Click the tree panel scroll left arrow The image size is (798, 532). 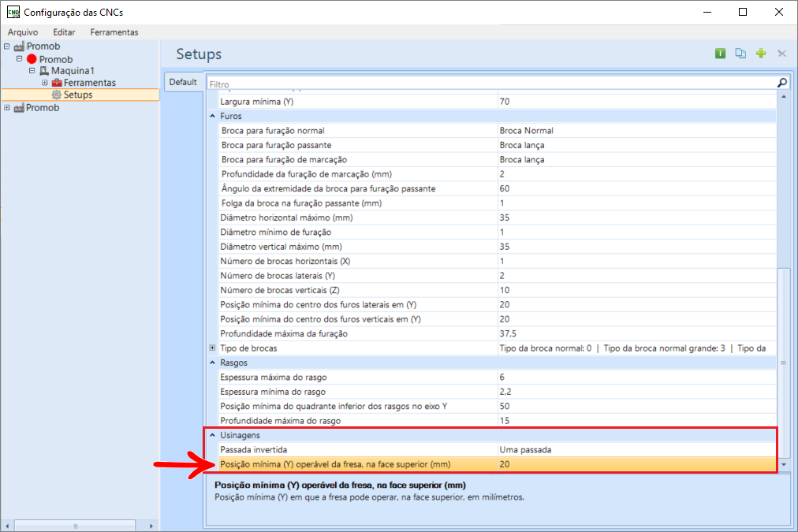6,526
